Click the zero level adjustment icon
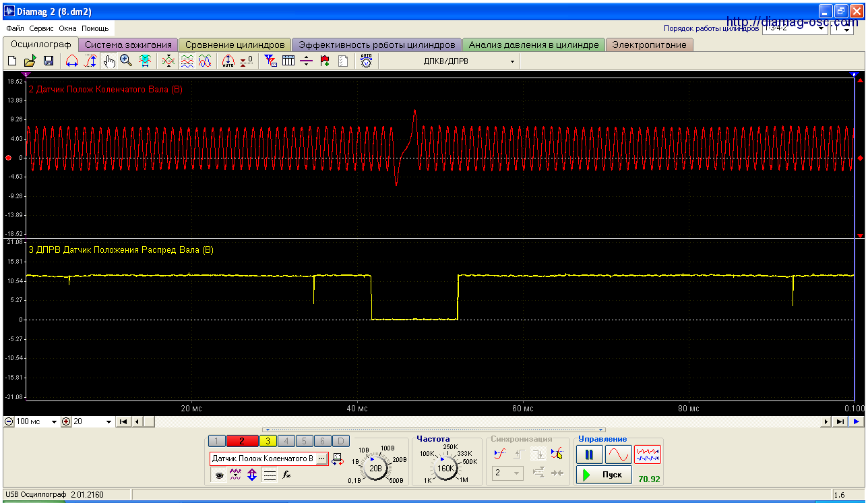Viewport: 868px width, 503px height. coord(247,61)
